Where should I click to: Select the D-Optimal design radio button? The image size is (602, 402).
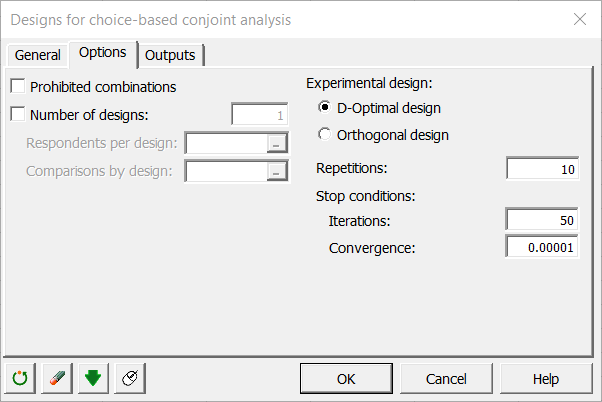click(x=324, y=108)
